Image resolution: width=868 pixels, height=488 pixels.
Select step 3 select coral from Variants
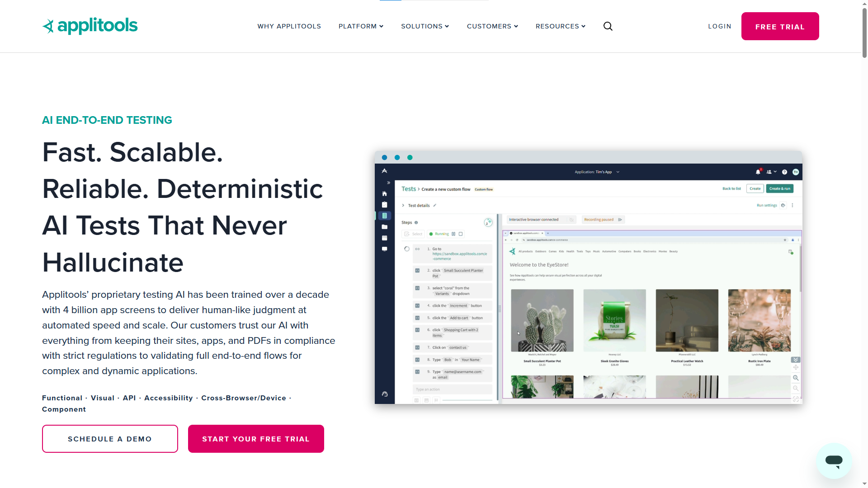[x=452, y=291]
